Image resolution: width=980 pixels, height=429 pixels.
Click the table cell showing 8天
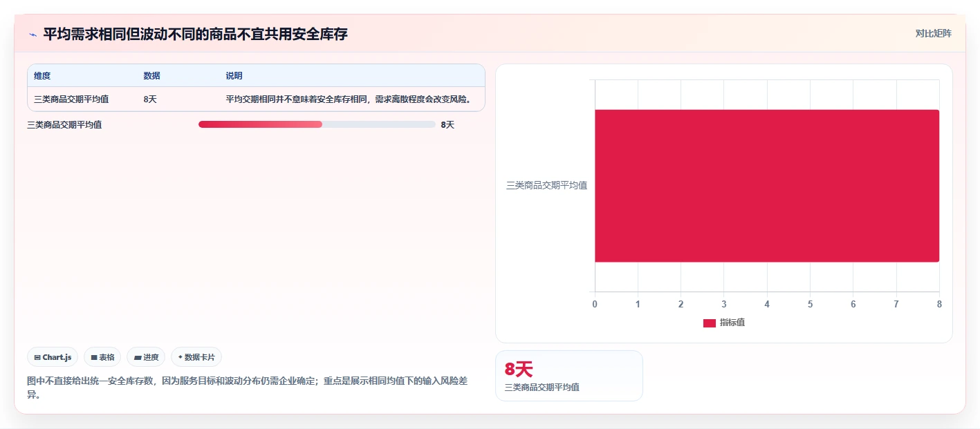pyautogui.click(x=150, y=99)
